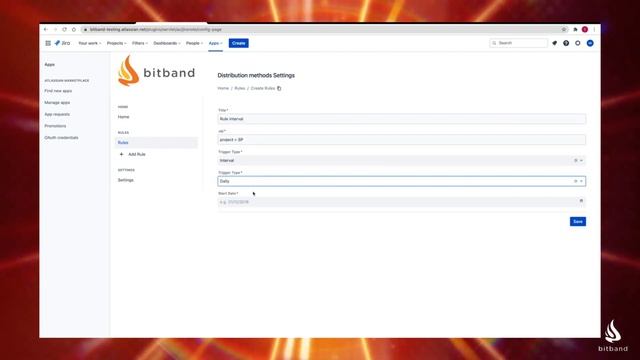Click the Save button

578,222
